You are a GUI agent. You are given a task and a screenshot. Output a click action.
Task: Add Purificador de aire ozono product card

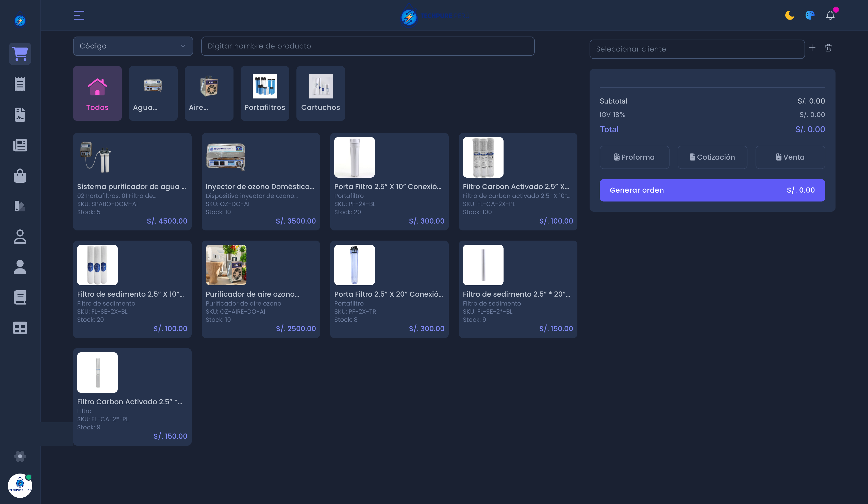pyautogui.click(x=260, y=289)
